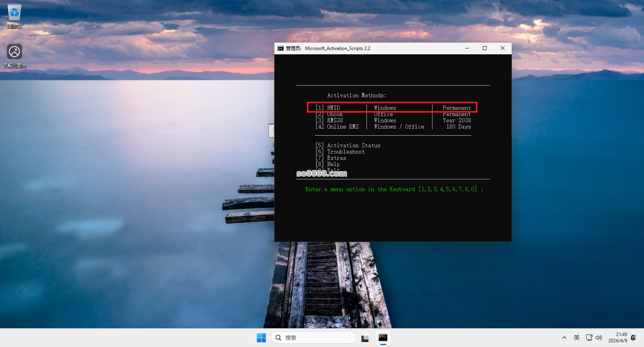
Task: Click the [5] Activation Status line
Action: point(348,145)
